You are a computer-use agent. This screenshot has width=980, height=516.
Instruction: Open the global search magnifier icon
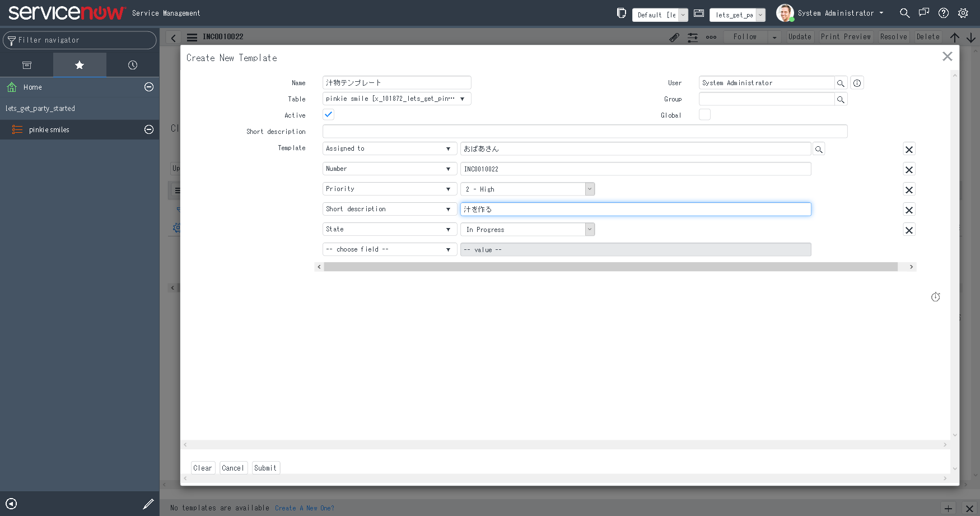pos(904,12)
